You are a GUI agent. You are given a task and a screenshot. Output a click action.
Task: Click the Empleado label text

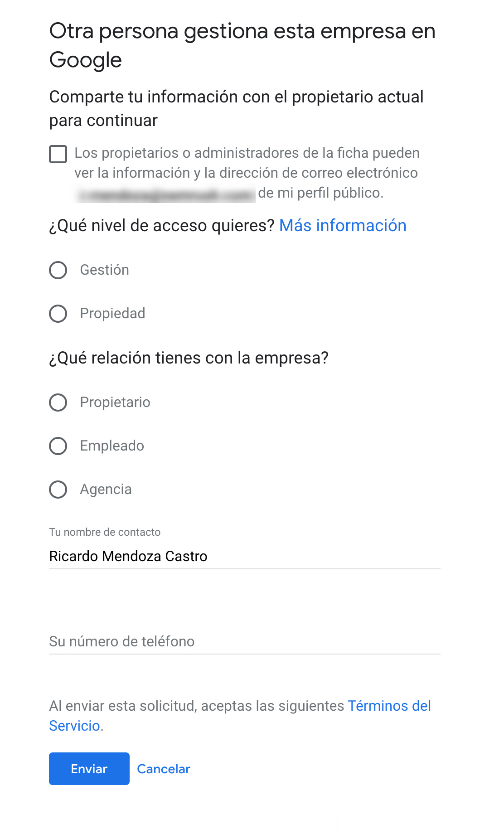tap(112, 446)
